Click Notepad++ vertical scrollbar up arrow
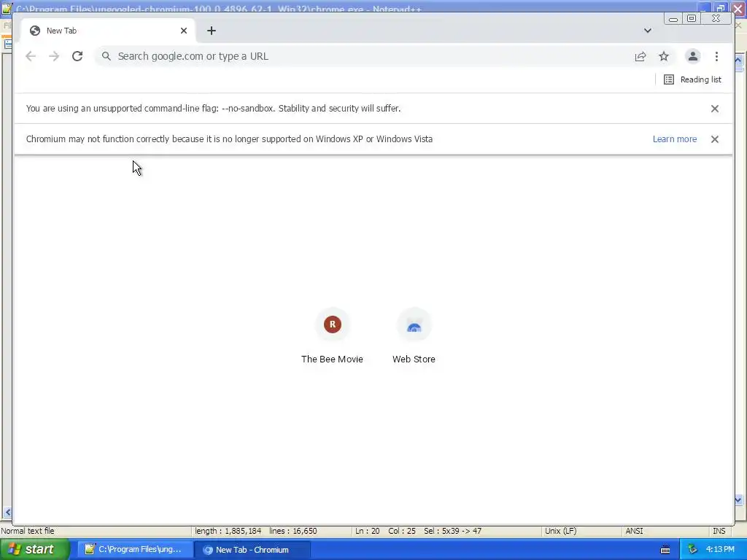The image size is (747, 560). pos(739,60)
